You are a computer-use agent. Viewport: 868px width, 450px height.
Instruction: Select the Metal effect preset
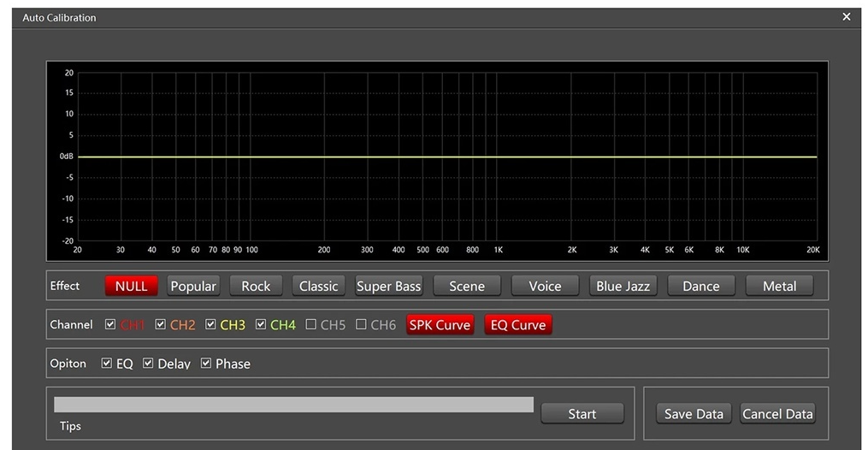(779, 286)
